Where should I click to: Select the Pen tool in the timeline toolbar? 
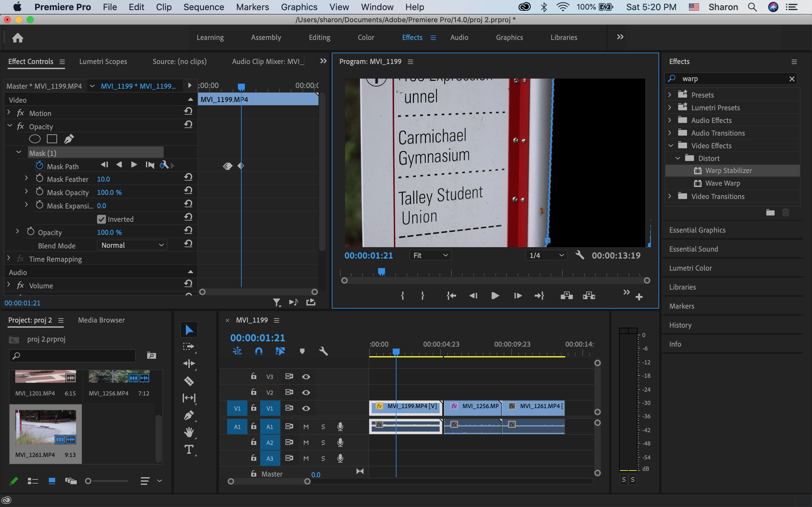click(x=189, y=415)
